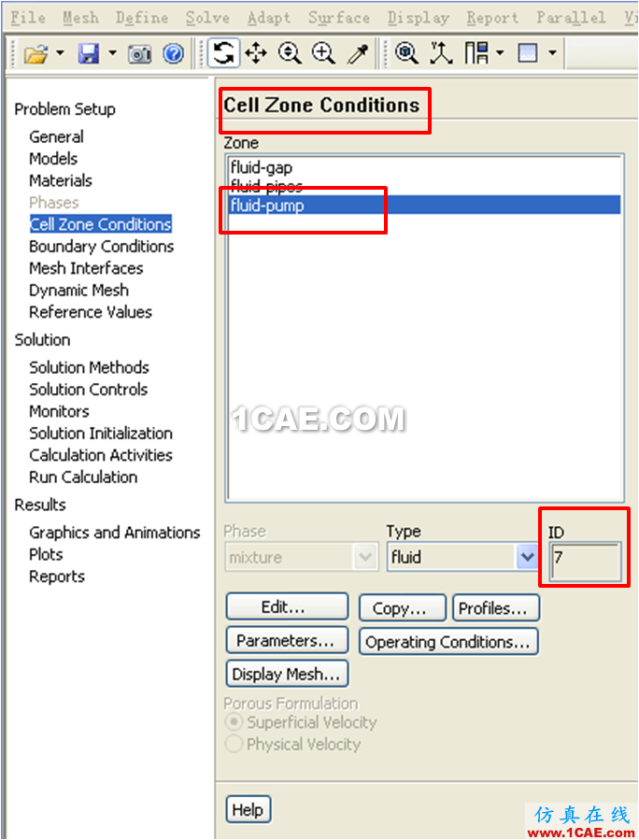The height and width of the screenshot is (840, 639).
Task: Select Plots under Results
Action: click(46, 554)
